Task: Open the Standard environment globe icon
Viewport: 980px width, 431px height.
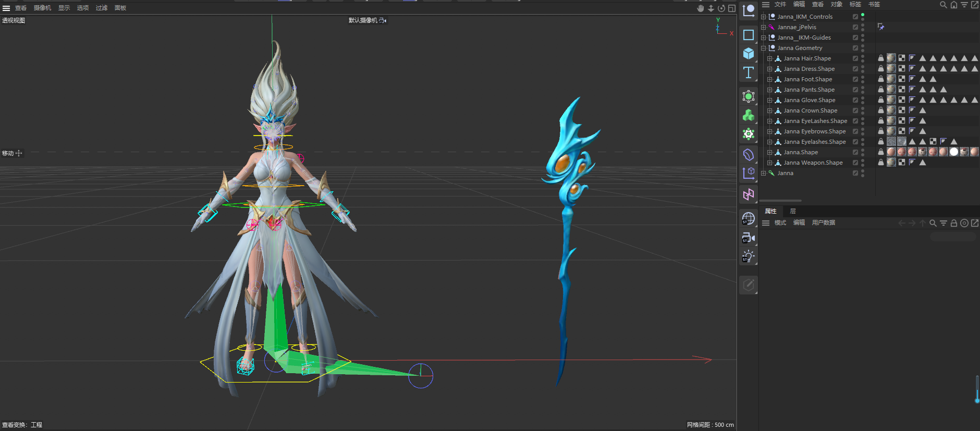Action: point(749,218)
